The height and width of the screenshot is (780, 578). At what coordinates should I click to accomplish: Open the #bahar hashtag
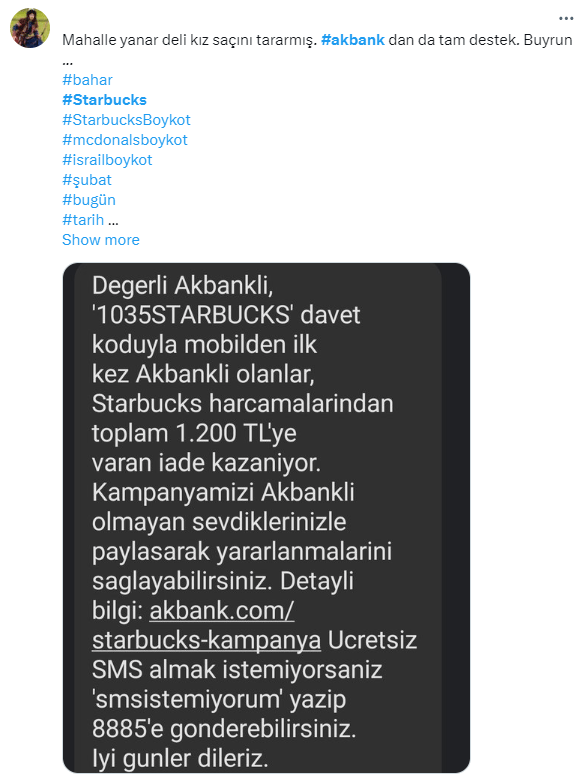tap(87, 80)
